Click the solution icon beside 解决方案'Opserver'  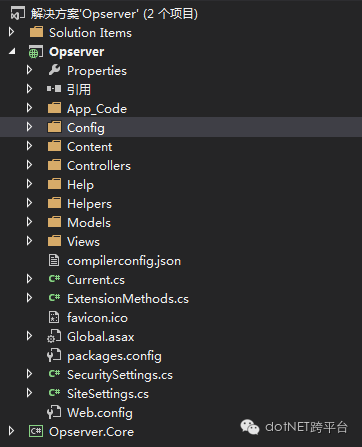[18, 14]
